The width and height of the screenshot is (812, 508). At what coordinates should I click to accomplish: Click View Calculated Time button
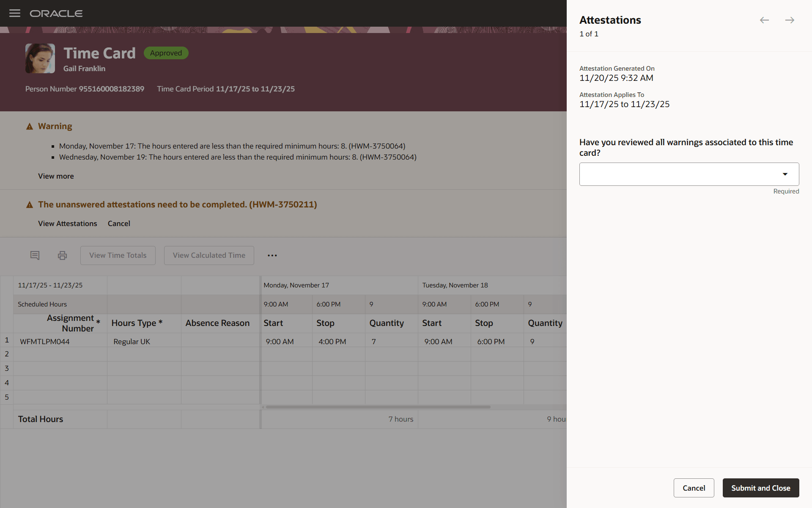pos(209,255)
